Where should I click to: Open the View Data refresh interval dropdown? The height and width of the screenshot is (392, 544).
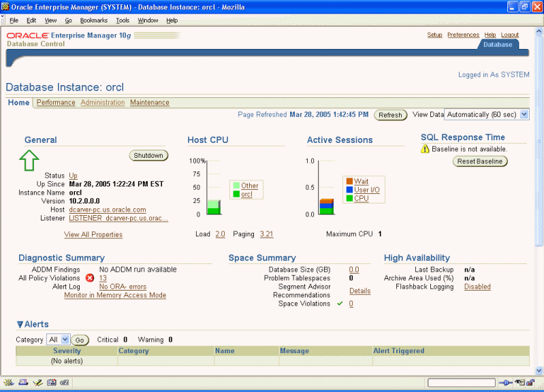click(x=523, y=114)
